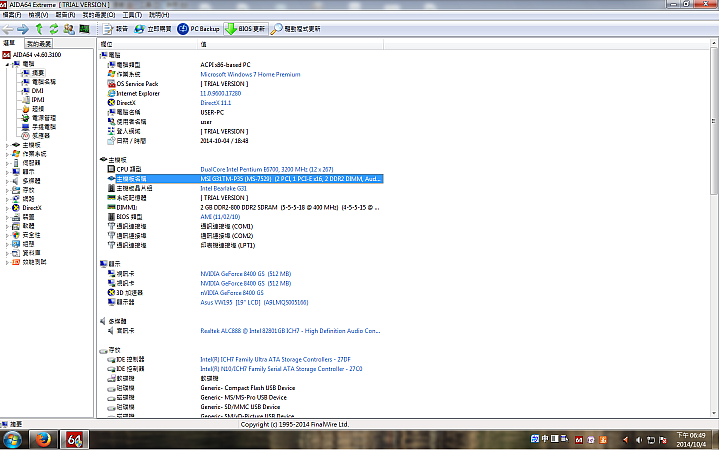Click the DirectX 11.1 value link
The image size is (720, 450).
click(216, 103)
